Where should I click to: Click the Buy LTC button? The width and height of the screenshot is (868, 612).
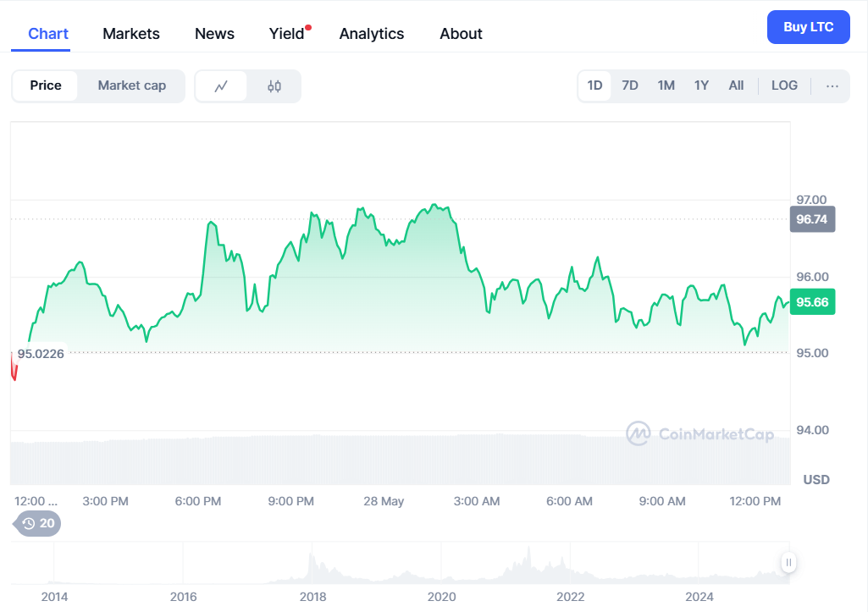tap(808, 27)
